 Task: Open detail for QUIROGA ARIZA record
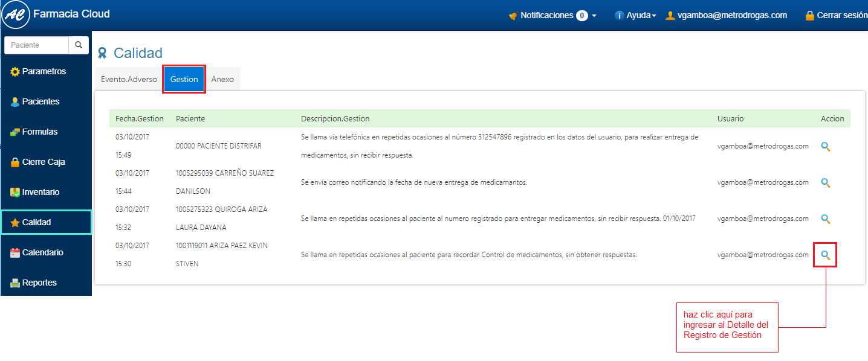click(826, 219)
